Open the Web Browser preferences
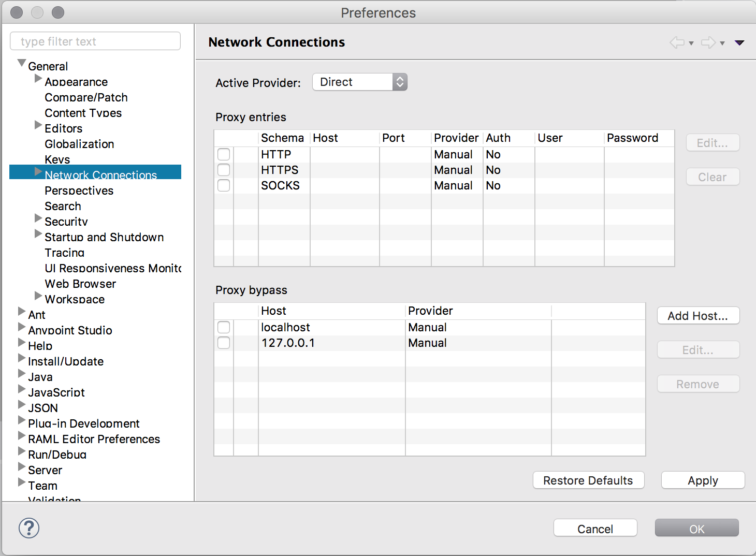This screenshot has height=556, width=756. pyautogui.click(x=80, y=284)
